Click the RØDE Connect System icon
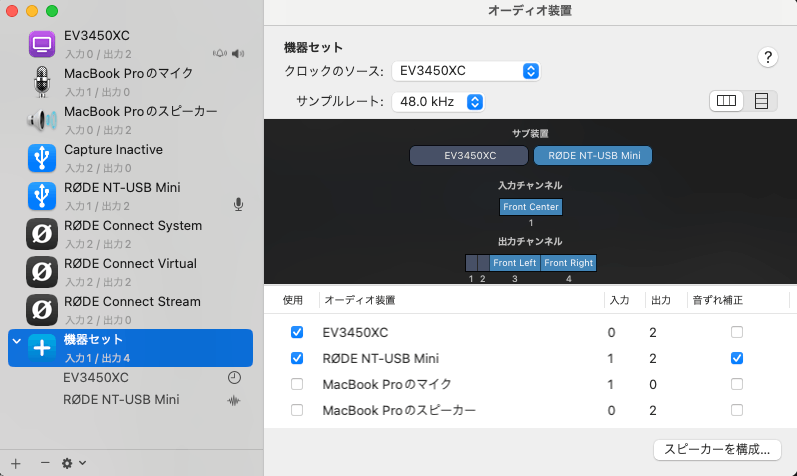Image resolution: width=797 pixels, height=476 pixels. coord(42,234)
